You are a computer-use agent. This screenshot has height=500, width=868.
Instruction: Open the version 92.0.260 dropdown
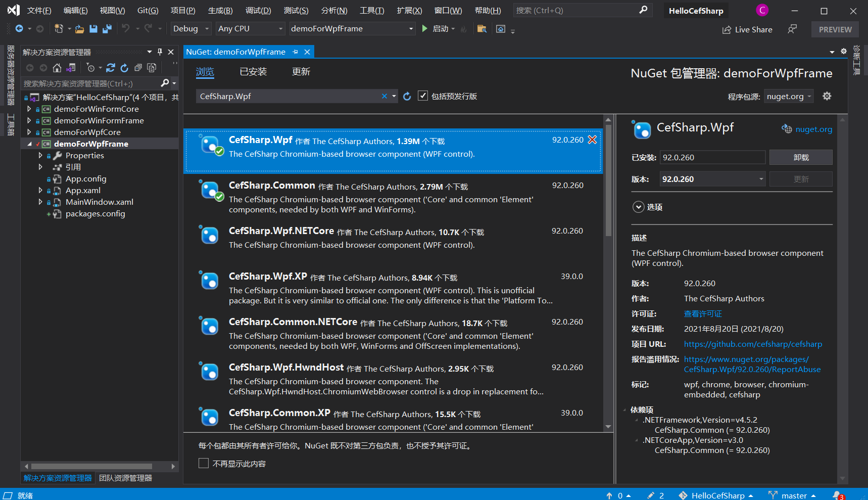coord(712,179)
